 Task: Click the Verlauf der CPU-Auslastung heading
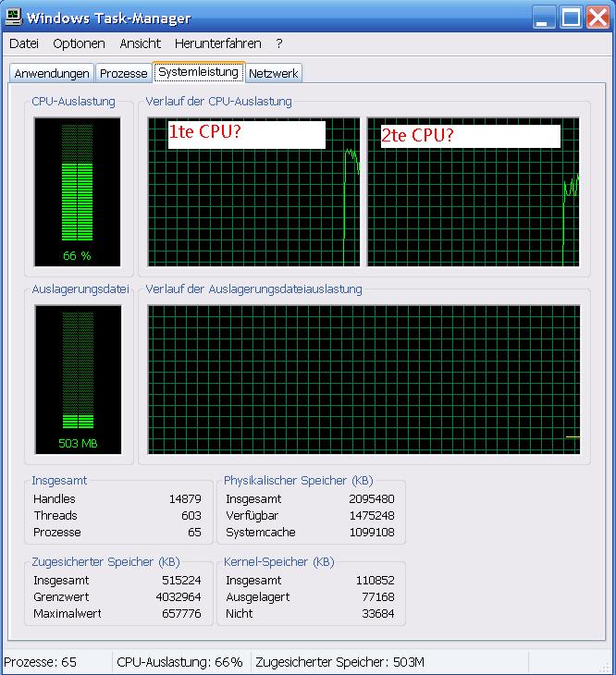click(218, 102)
